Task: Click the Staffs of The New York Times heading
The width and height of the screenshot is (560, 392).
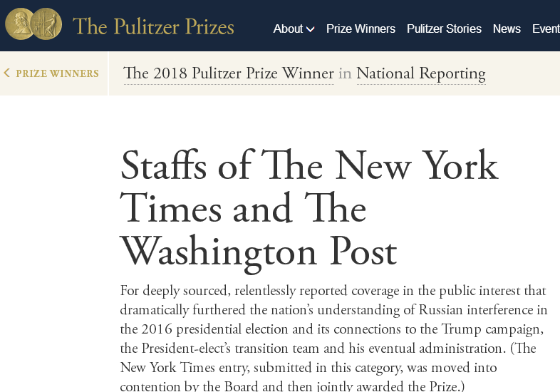Action: 309,165
